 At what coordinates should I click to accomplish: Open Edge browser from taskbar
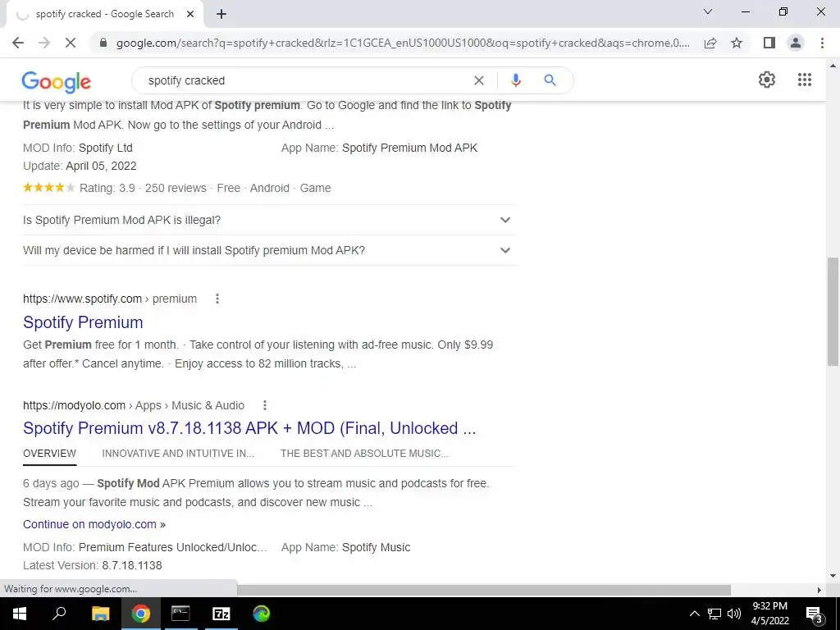point(262,614)
